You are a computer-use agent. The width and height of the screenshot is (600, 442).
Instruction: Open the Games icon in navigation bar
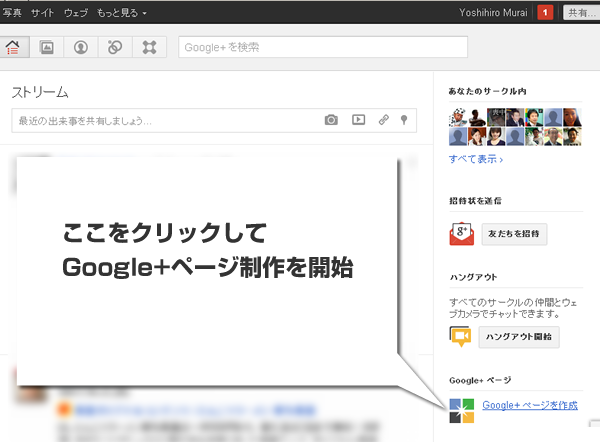(149, 47)
